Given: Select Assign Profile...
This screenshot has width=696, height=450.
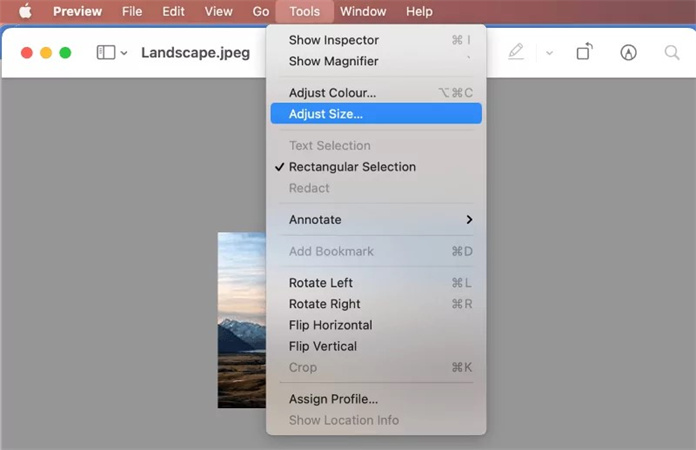Looking at the screenshot, I should tap(376, 399).
